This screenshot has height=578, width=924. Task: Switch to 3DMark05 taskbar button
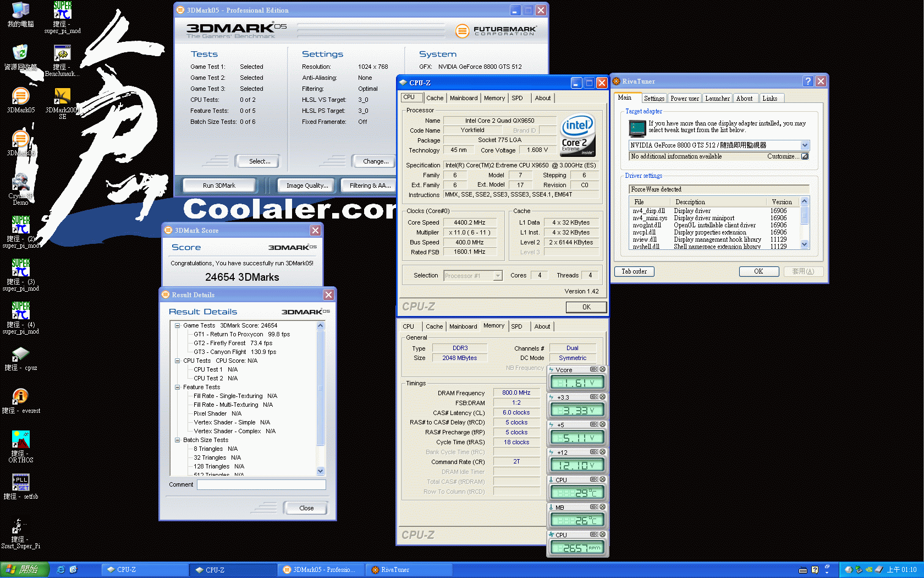(321, 570)
